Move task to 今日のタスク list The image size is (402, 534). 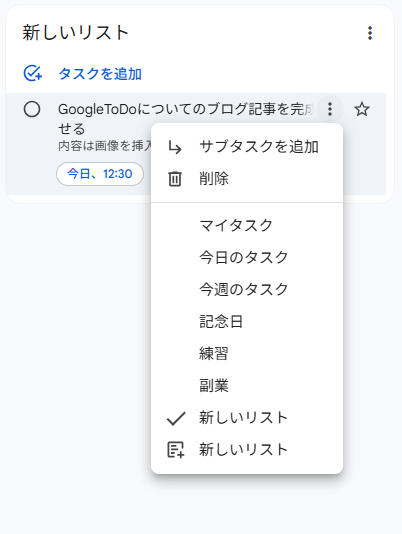pos(247,257)
